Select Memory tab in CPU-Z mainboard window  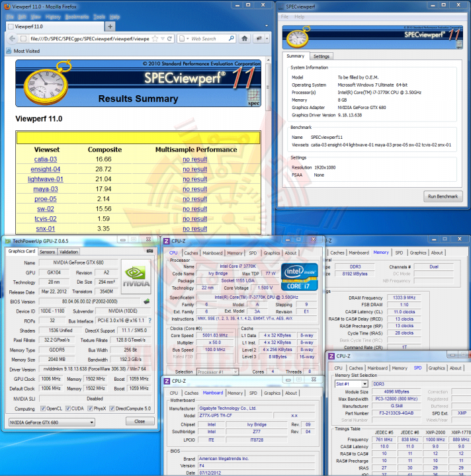tap(235, 393)
